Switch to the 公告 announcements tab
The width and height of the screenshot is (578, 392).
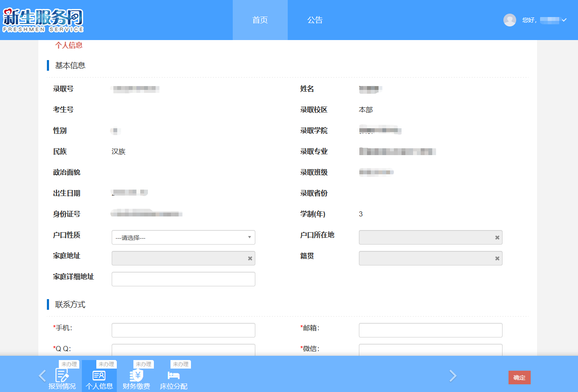point(315,20)
